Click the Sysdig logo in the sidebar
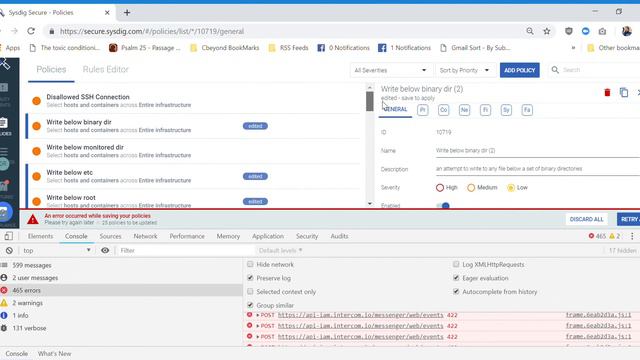 coord(5,64)
